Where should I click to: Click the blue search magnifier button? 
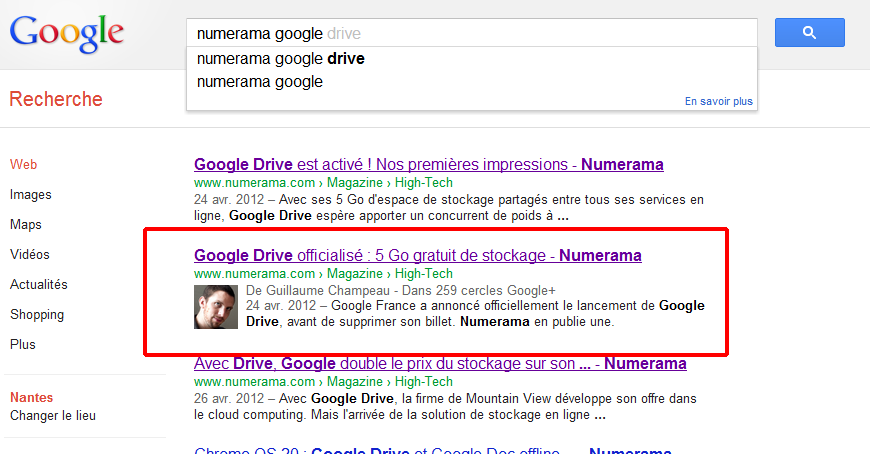809,33
